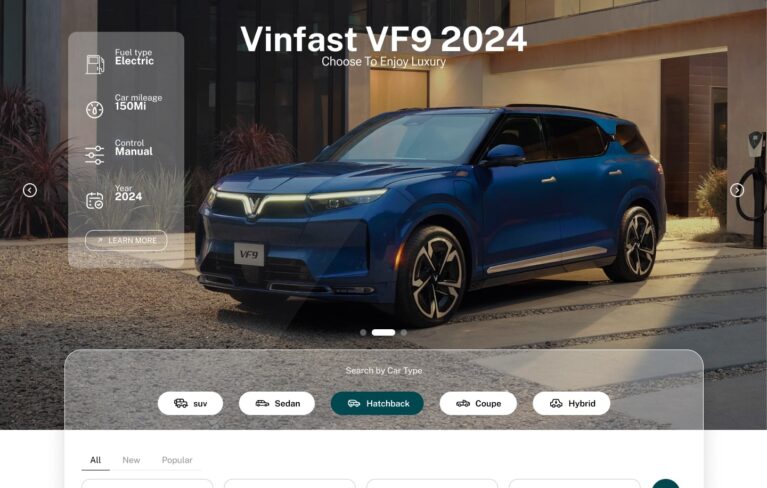Click the year calendar icon
This screenshot has height=488, width=767.
[94, 200]
